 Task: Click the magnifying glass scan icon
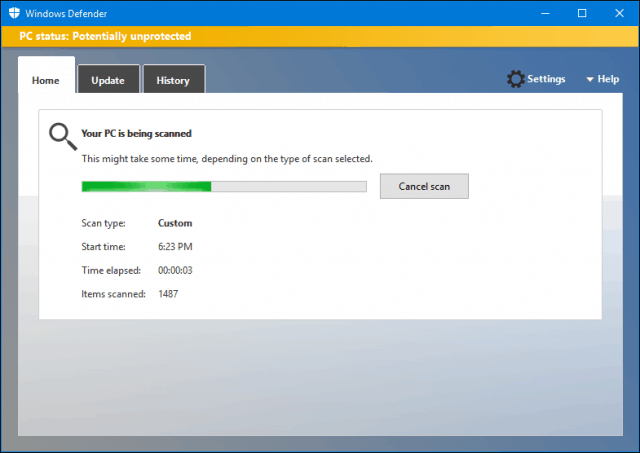63,137
